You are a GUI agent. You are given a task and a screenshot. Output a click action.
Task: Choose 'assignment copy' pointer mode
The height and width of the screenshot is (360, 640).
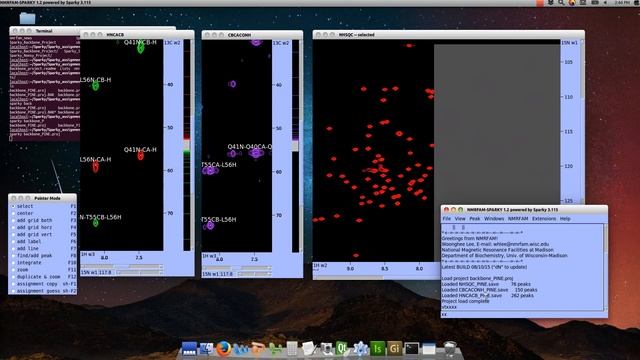[43, 284]
